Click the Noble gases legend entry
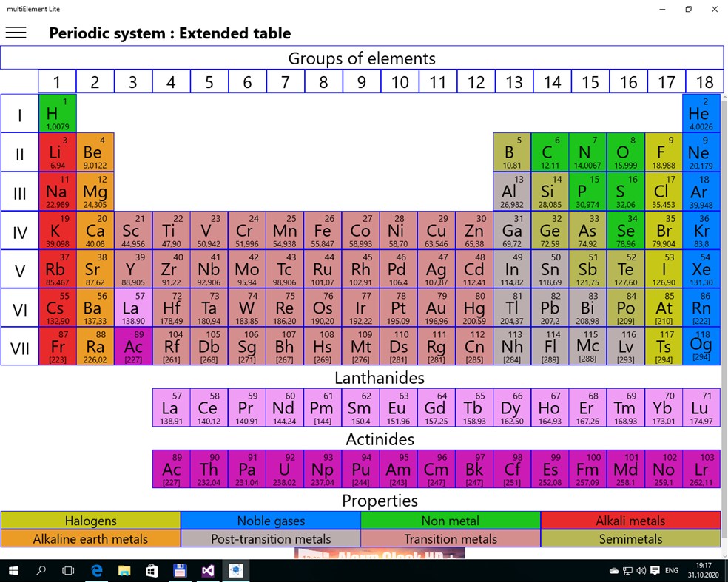 (x=270, y=521)
